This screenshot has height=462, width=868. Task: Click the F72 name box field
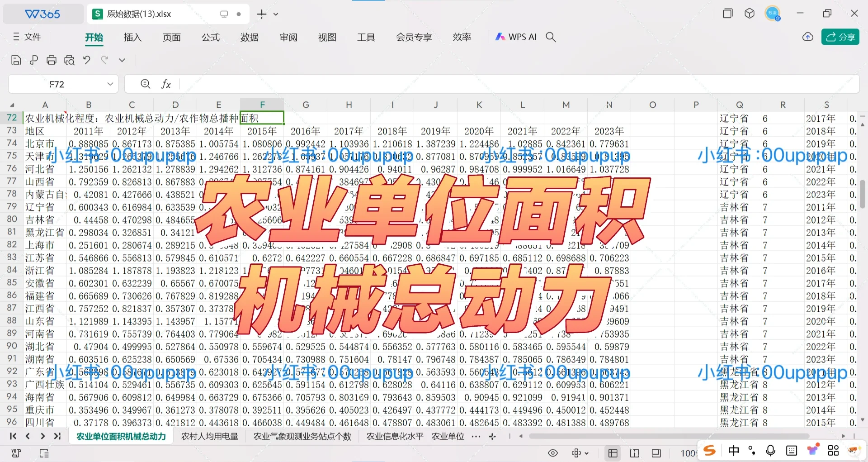pos(57,84)
